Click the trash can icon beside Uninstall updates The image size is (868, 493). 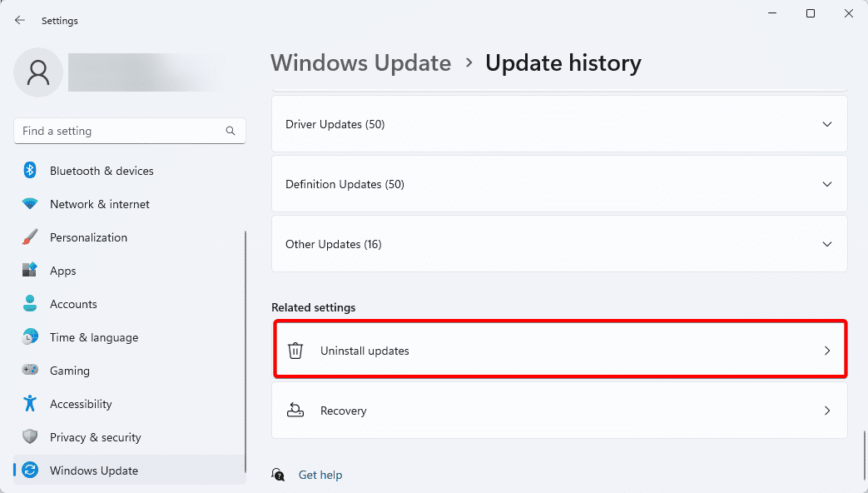tap(295, 351)
